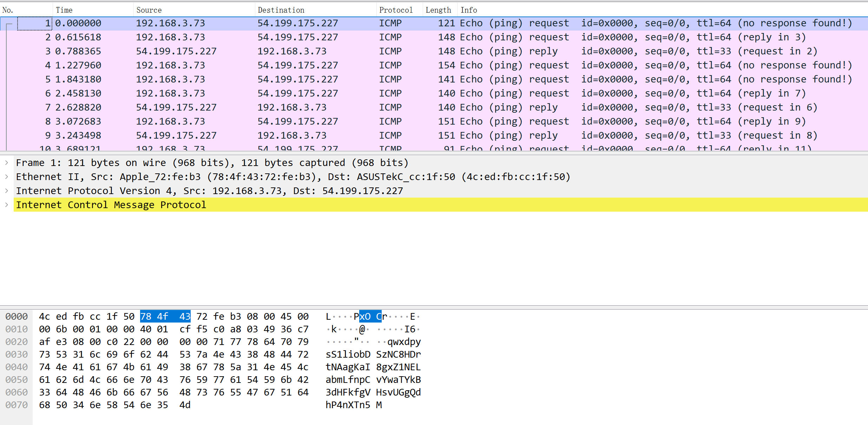The image size is (868, 425).
Task: Sort packets by the Protocol column
Action: [396, 9]
